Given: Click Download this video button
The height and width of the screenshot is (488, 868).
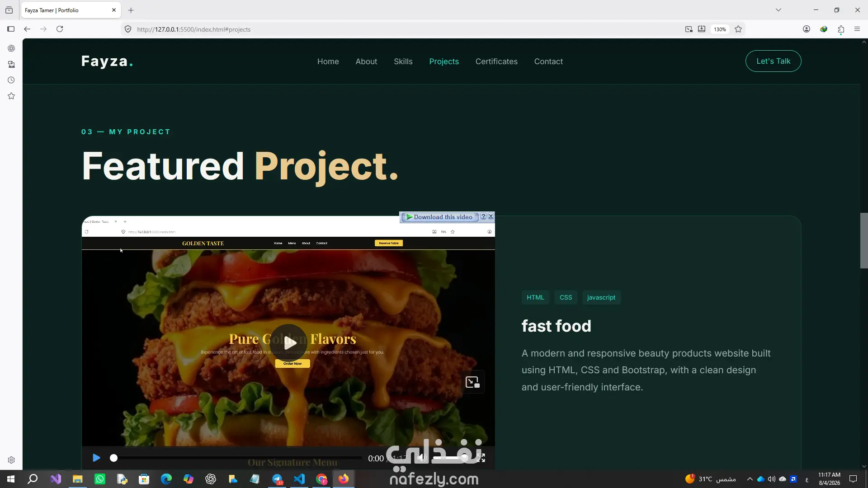Looking at the screenshot, I should [x=439, y=217].
